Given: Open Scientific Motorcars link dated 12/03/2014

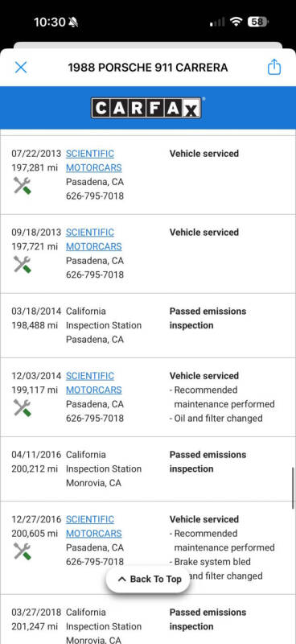Looking at the screenshot, I should coord(93,383).
